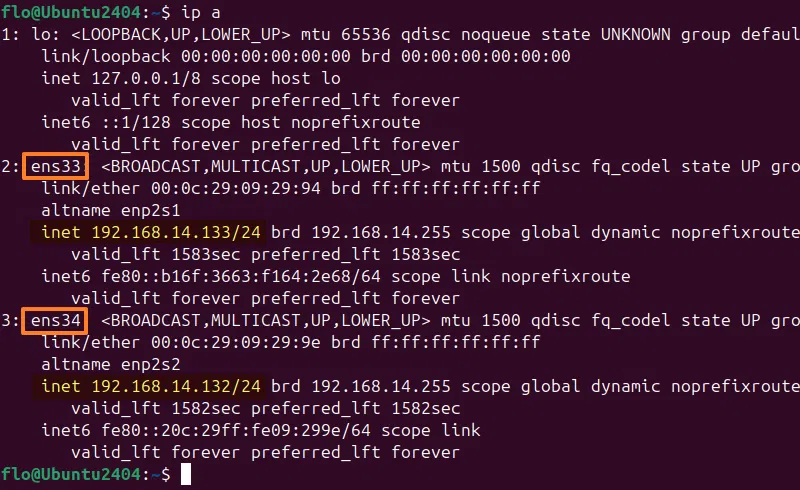Viewport: 800px width, 490px height.
Task: Click the highlighted 192.168.14.132/24 address
Action: (176, 386)
